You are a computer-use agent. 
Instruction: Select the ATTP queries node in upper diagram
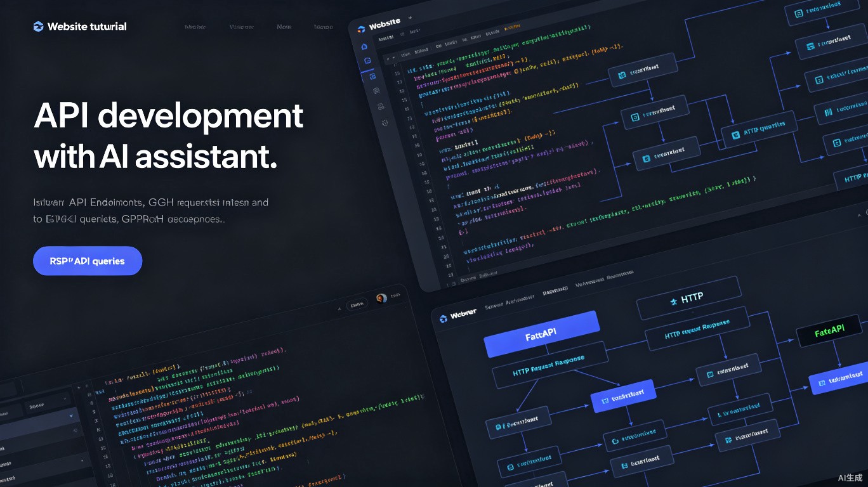click(760, 131)
